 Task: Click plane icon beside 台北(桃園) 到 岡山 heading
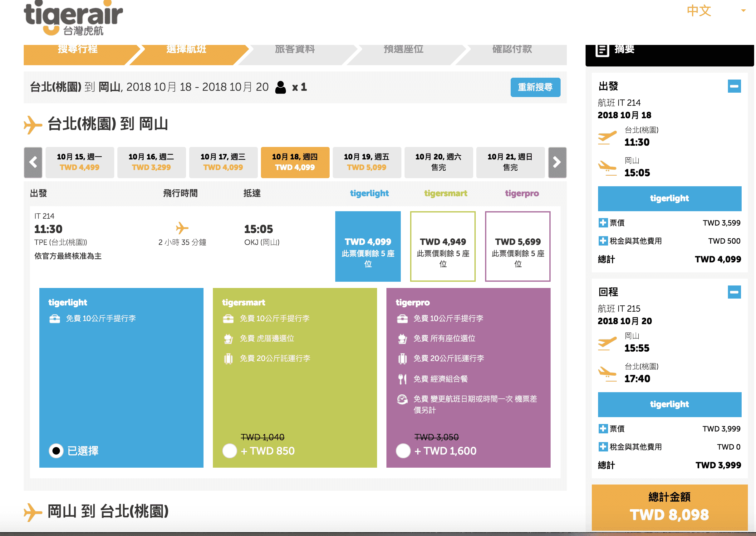point(33,125)
